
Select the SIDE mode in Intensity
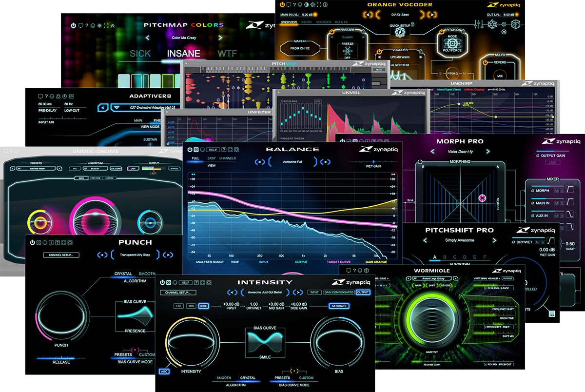(x=203, y=306)
